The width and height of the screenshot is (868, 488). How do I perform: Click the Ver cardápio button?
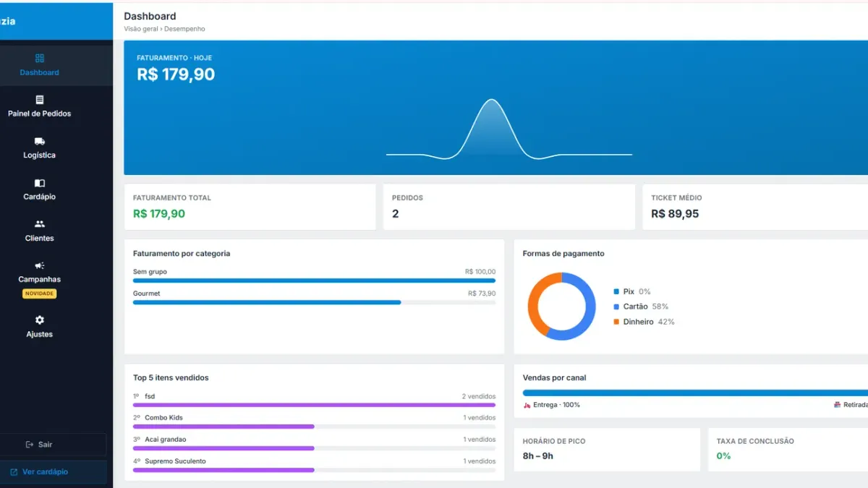(54, 472)
